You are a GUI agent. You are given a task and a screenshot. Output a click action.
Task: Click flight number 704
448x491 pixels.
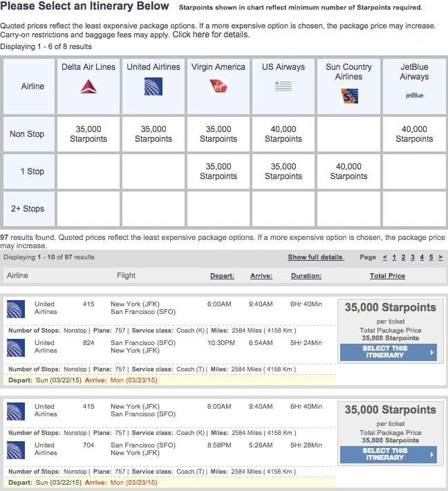pyautogui.click(x=88, y=445)
